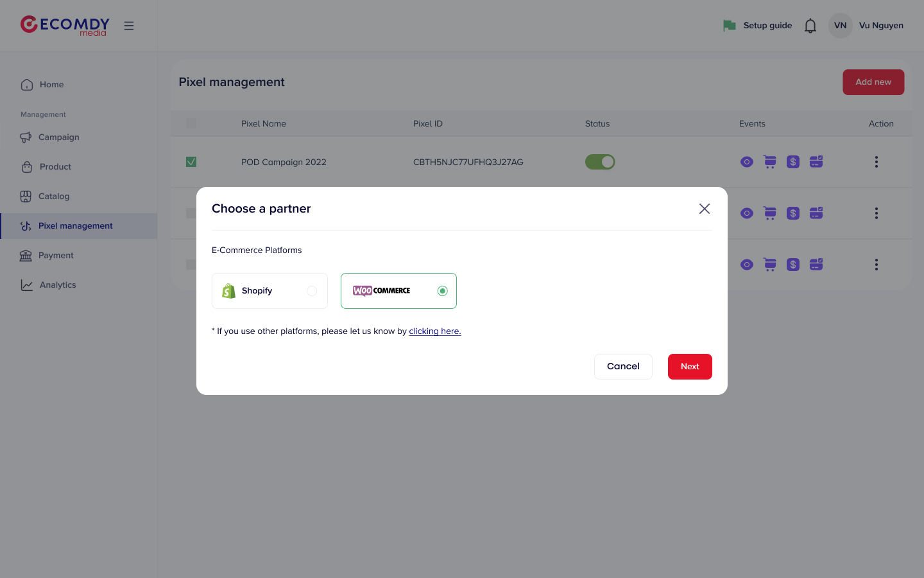Click the Status column header
Image resolution: width=924 pixels, height=578 pixels.
click(597, 123)
